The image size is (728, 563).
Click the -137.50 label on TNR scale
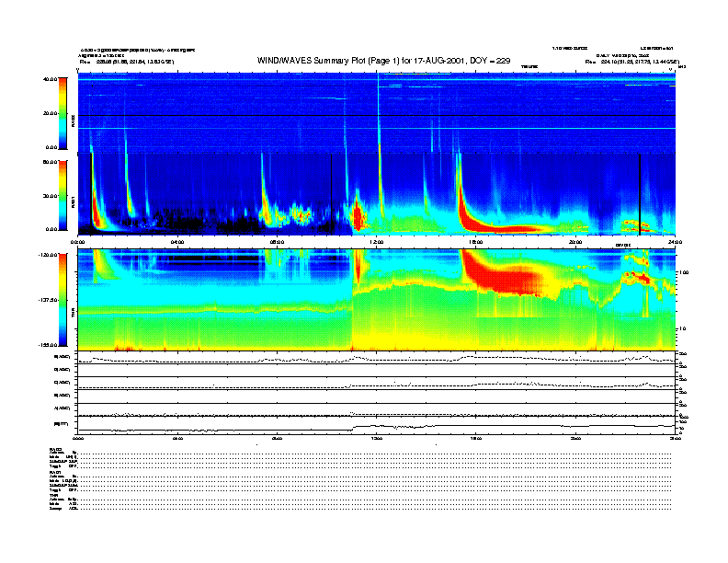[48, 300]
